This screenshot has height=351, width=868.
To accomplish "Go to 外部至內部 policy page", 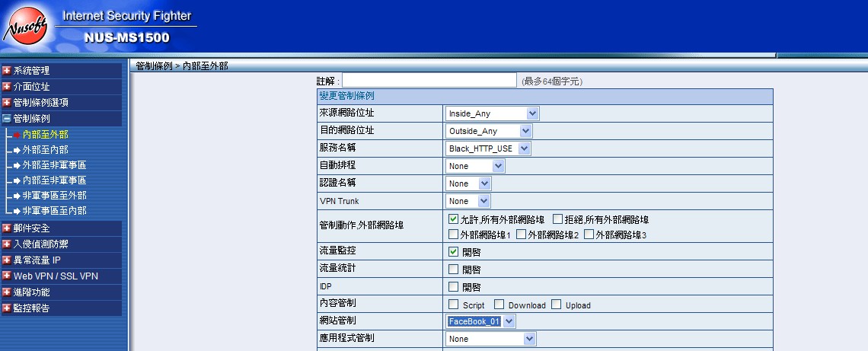I will coord(46,149).
